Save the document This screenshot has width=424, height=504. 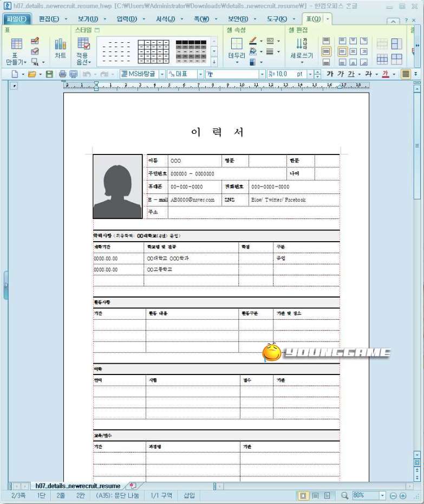pos(49,74)
